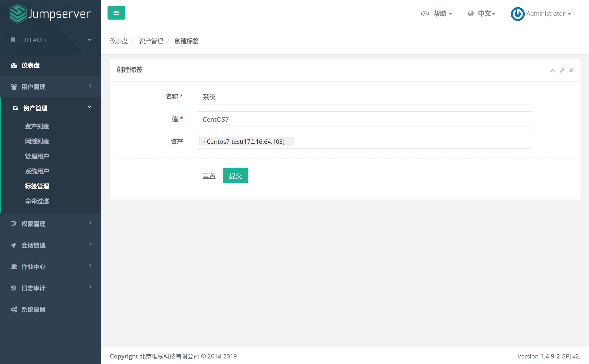Click into the 值 input field
The height and width of the screenshot is (364, 589).
click(x=364, y=119)
